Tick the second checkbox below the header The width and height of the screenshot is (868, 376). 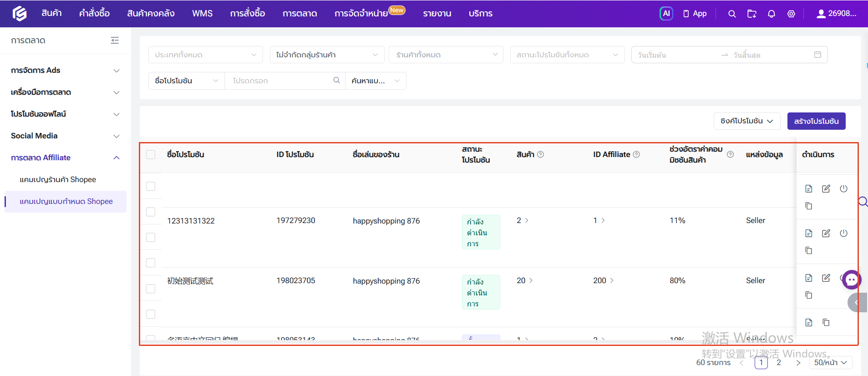pos(151,212)
